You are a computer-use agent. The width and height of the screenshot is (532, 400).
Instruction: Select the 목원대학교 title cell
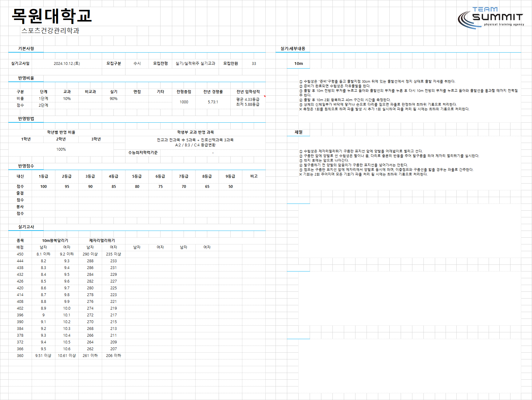point(52,16)
